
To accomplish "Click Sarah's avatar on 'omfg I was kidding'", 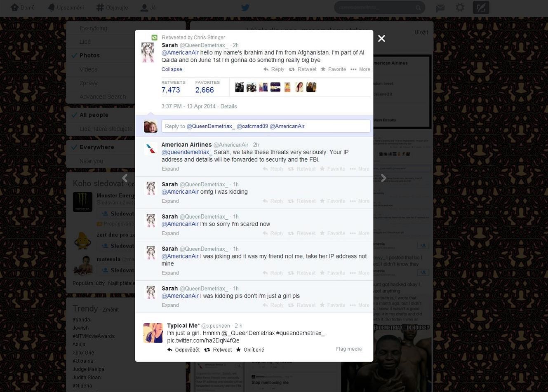I will 151,188.
